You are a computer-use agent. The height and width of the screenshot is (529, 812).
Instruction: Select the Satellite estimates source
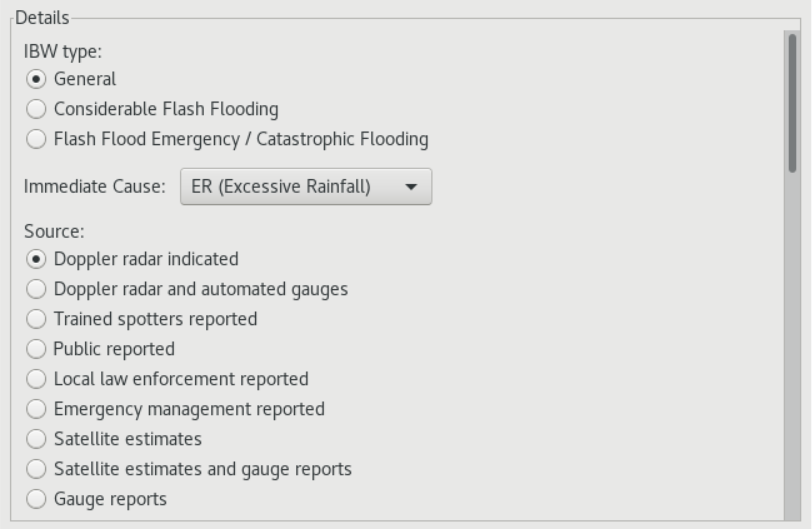tap(37, 439)
